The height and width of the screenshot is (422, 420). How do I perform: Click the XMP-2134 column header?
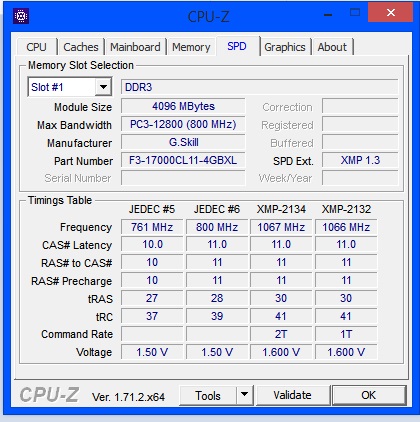click(281, 209)
